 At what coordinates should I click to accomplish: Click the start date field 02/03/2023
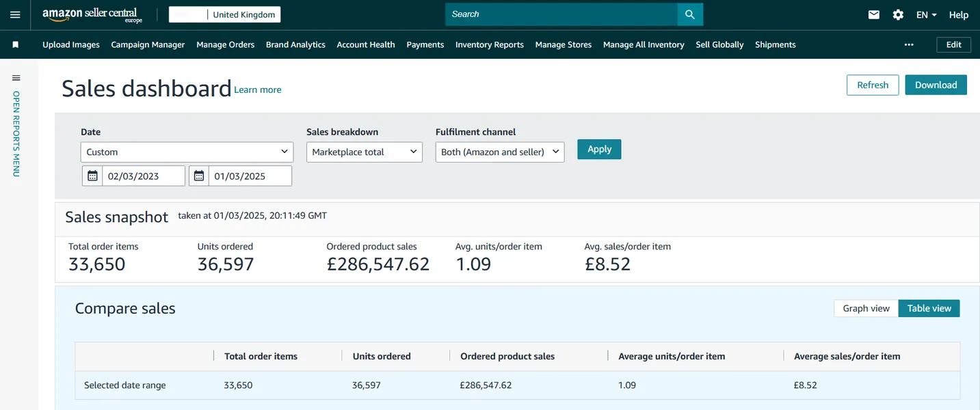[x=144, y=176]
